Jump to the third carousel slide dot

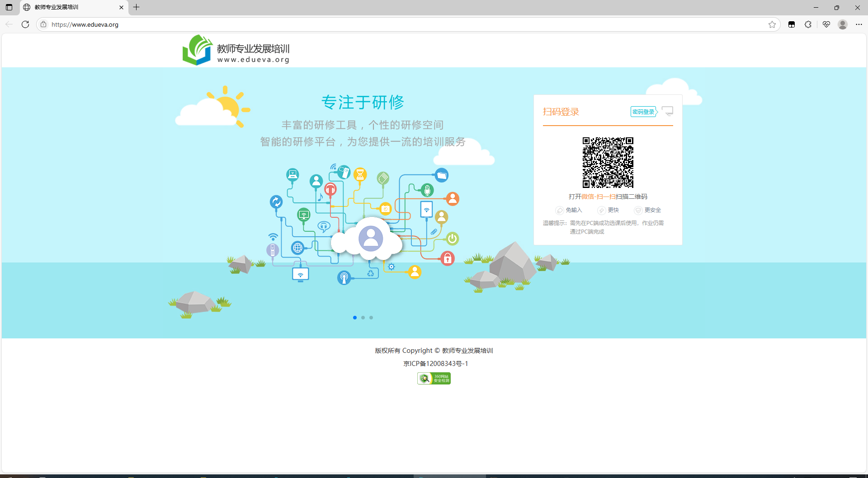(x=371, y=318)
